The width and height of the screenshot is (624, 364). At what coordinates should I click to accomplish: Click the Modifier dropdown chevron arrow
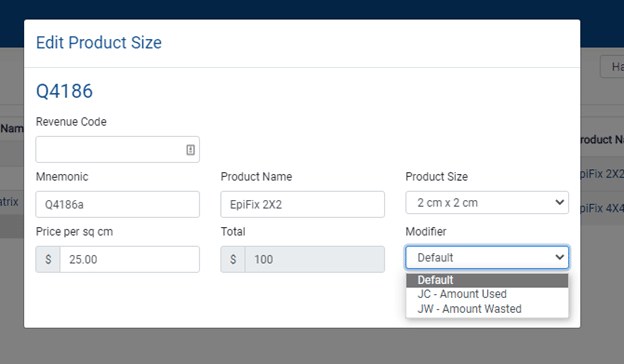(x=560, y=257)
